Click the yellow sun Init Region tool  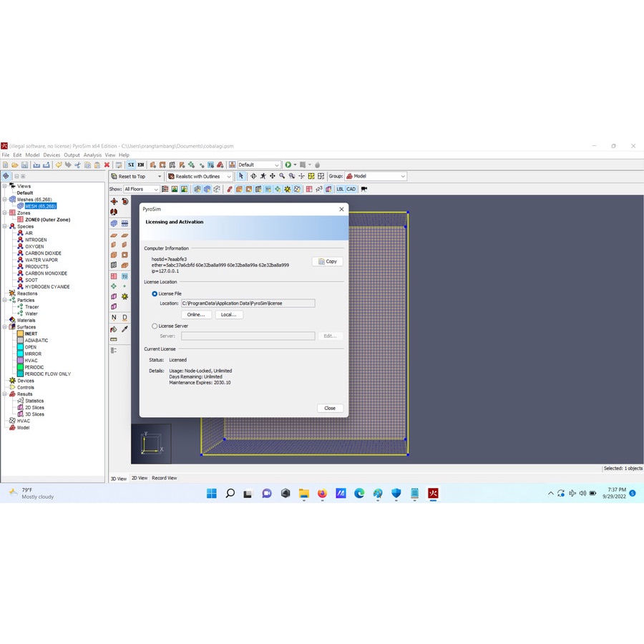[x=125, y=296]
